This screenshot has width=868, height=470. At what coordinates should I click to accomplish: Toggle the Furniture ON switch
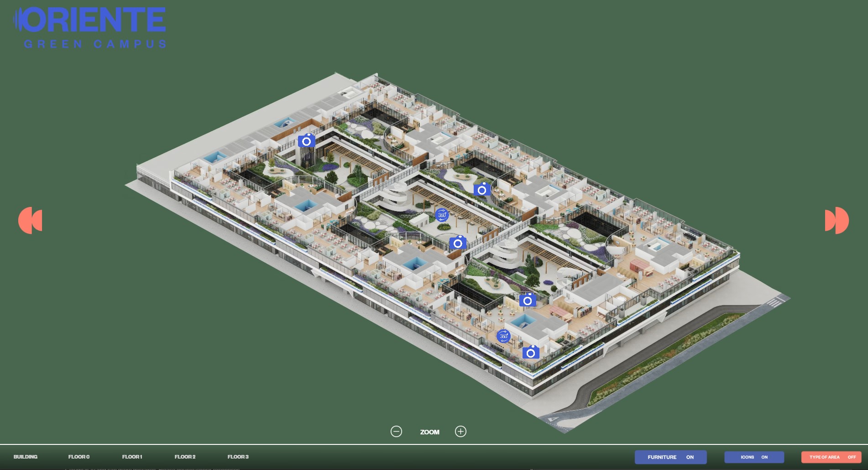pos(670,457)
